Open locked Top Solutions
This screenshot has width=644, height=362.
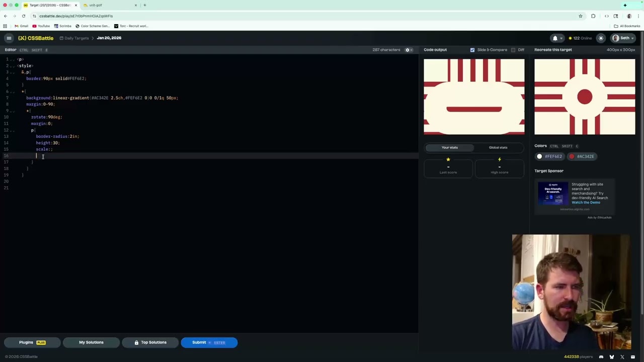(150, 342)
